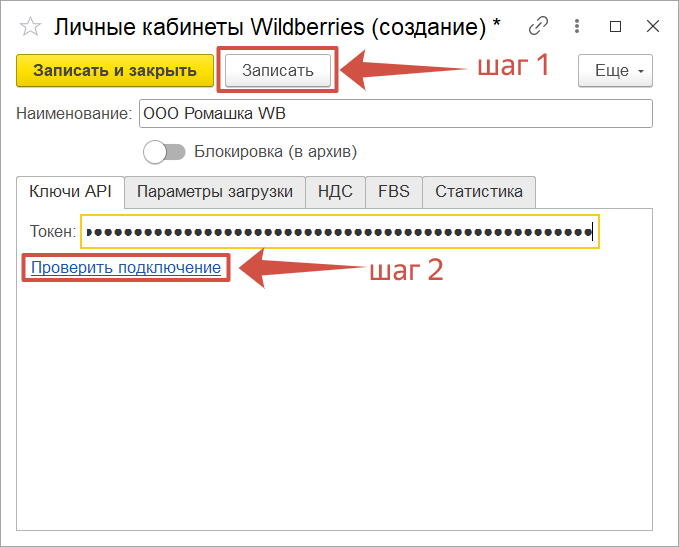Show the Статистика tab
The width and height of the screenshot is (679, 547).
(478, 191)
